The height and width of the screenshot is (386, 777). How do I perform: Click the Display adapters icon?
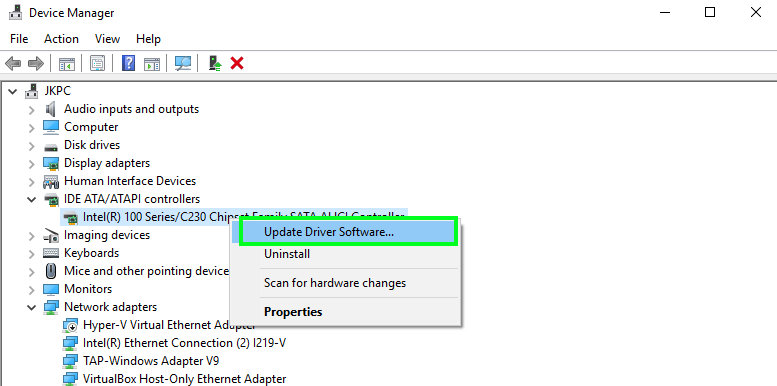point(51,163)
